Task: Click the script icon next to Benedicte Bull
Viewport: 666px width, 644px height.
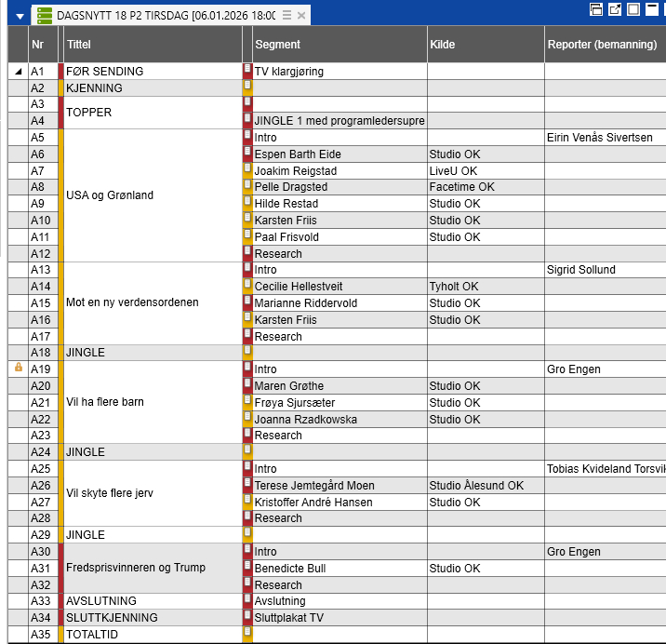Action: [x=247, y=568]
